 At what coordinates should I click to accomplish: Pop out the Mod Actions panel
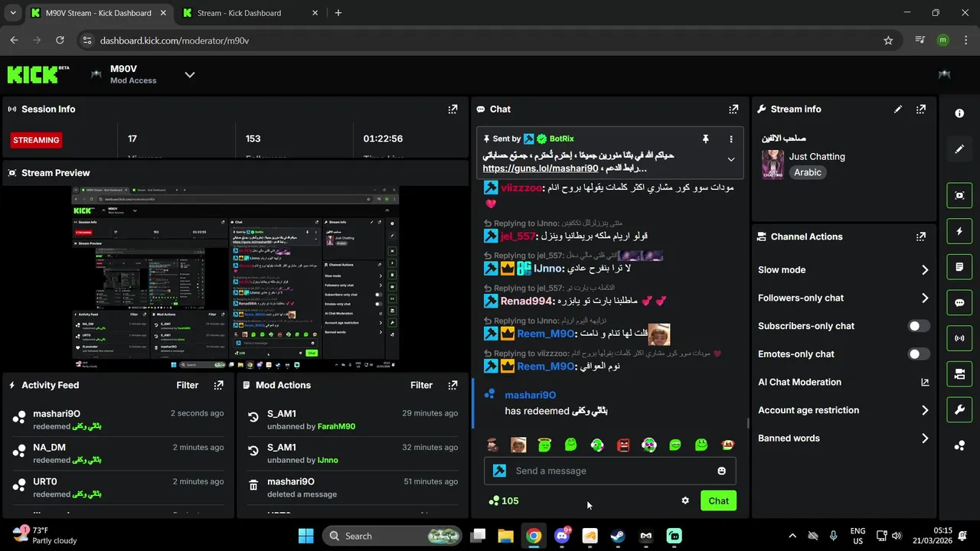pyautogui.click(x=452, y=385)
